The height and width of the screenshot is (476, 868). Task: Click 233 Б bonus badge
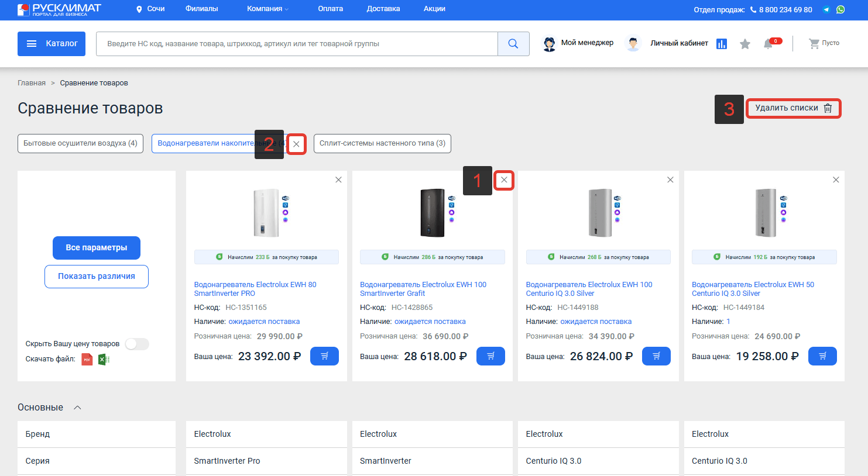[266, 257]
